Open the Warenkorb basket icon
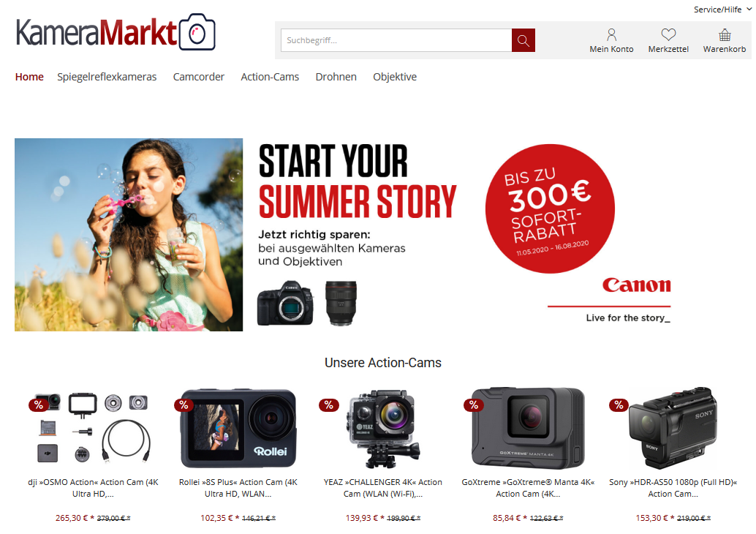This screenshot has width=756, height=534. click(725, 34)
